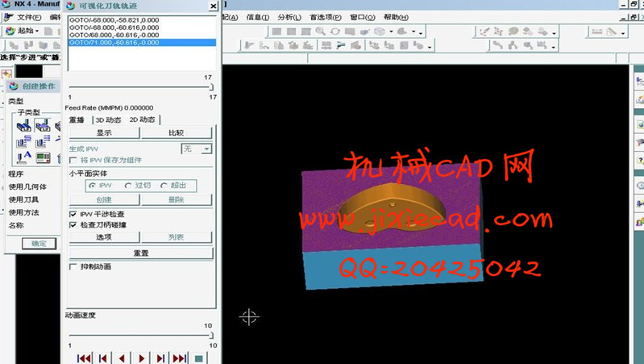644x364 pixels.
Task: Open the measure toolbar options arrow
Action: (x=623, y=32)
